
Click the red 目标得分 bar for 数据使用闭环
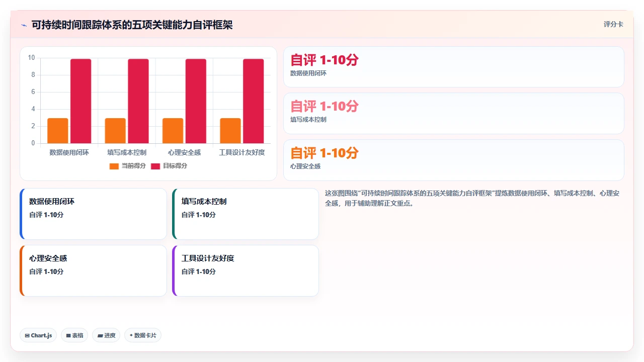pos(80,101)
